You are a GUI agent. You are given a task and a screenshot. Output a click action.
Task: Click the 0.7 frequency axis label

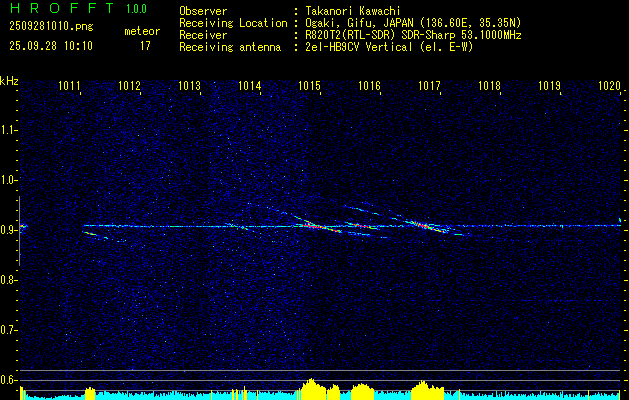8,330
